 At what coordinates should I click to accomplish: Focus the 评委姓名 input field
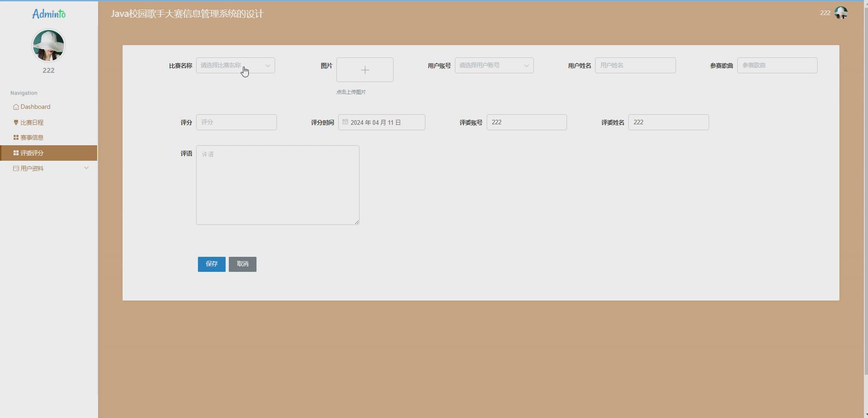[669, 122]
